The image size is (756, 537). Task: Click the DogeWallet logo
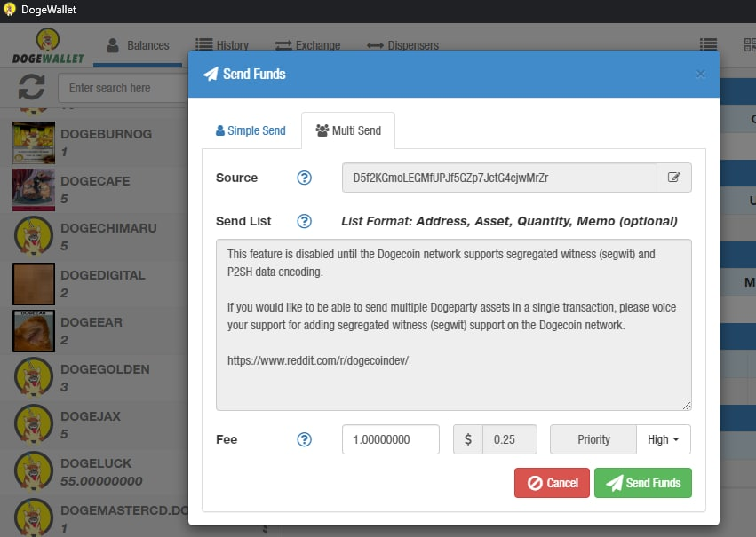(x=48, y=46)
